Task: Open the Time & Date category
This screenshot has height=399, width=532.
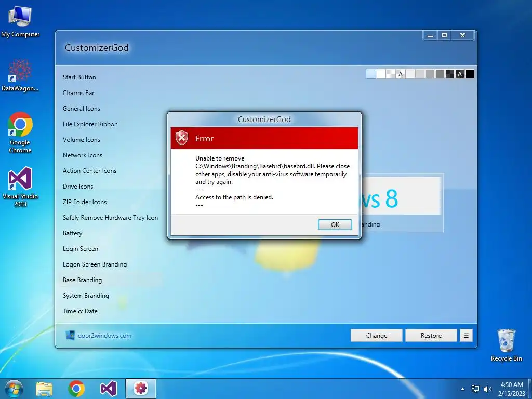Action: [x=80, y=311]
